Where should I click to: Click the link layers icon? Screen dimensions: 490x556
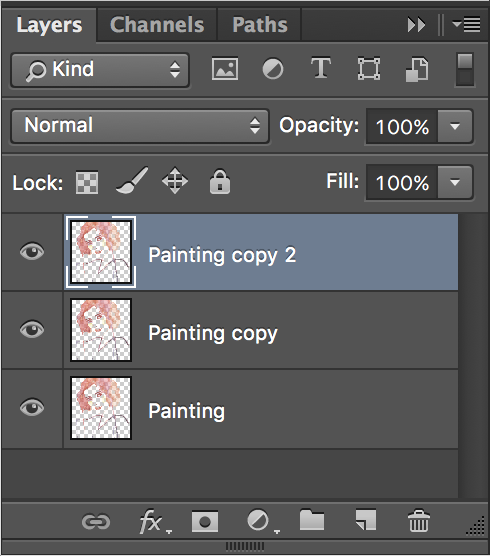(x=96, y=522)
